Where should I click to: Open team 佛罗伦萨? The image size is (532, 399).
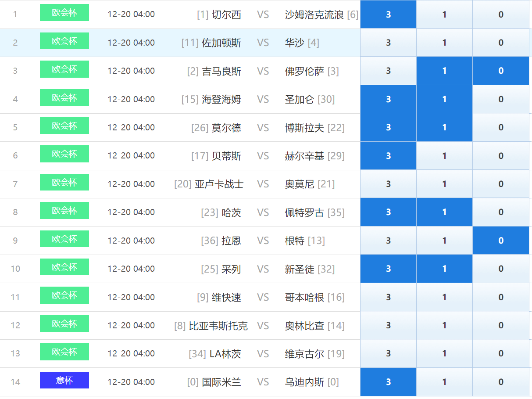[305, 71]
